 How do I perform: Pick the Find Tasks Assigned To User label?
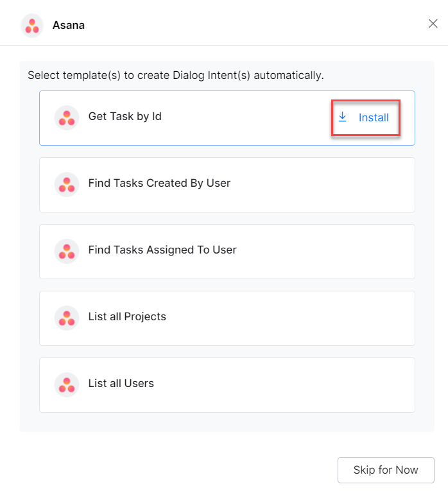162,250
